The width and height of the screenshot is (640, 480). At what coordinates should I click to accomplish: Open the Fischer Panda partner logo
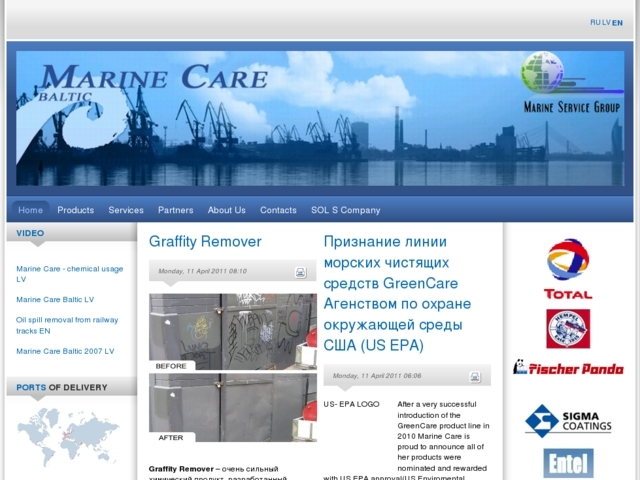point(568,367)
